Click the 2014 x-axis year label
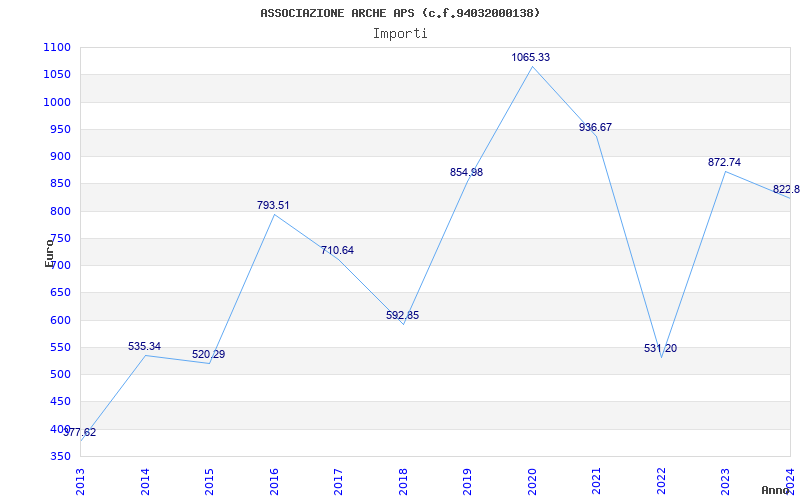Image resolution: width=800 pixels, height=500 pixels. pyautogui.click(x=145, y=481)
